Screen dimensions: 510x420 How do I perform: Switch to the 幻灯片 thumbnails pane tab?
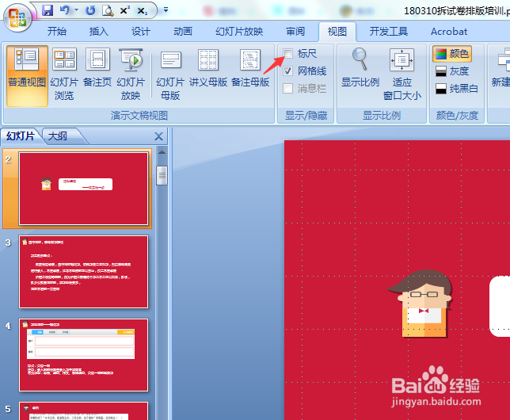(21, 136)
